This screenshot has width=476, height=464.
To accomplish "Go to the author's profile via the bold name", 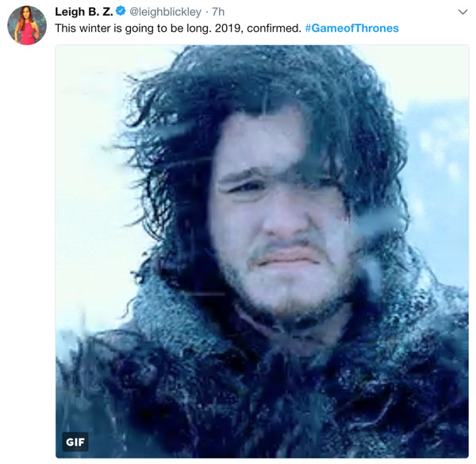I will click(x=83, y=12).
